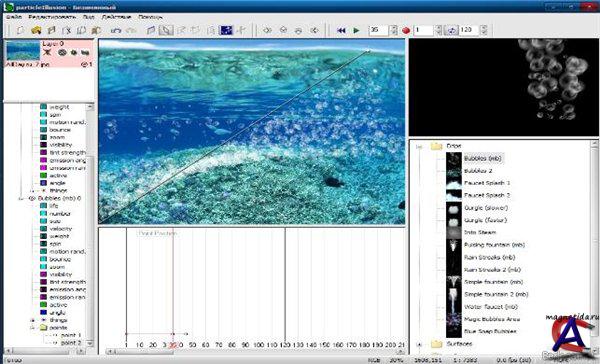Click the Undo arrow icon

(116, 30)
